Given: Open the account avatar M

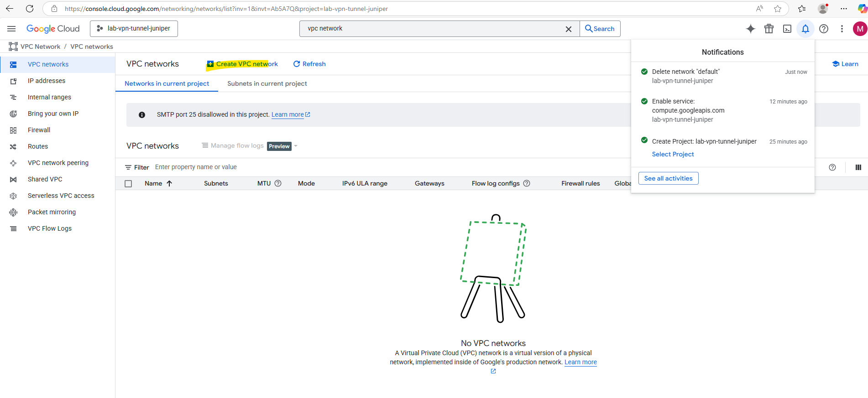Looking at the screenshot, I should (x=860, y=29).
